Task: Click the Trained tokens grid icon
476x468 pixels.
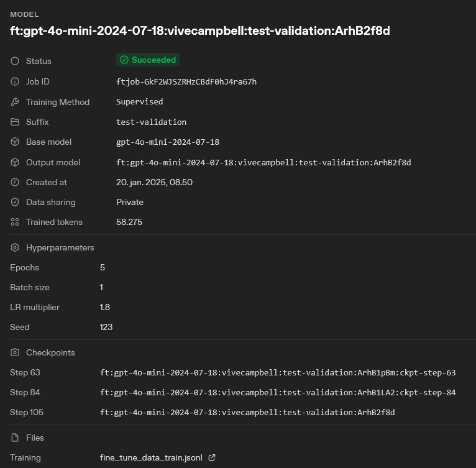Action: [x=15, y=222]
